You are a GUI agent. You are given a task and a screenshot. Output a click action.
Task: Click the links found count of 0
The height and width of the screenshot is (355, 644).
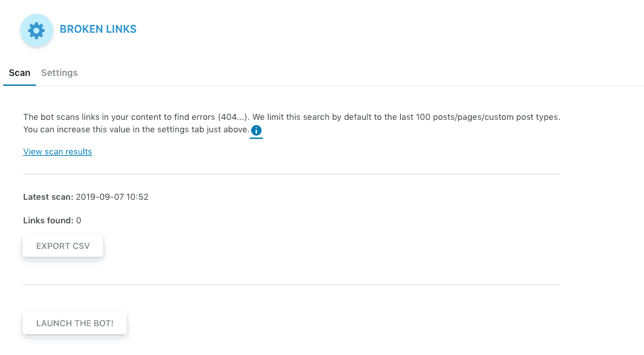pos(79,221)
